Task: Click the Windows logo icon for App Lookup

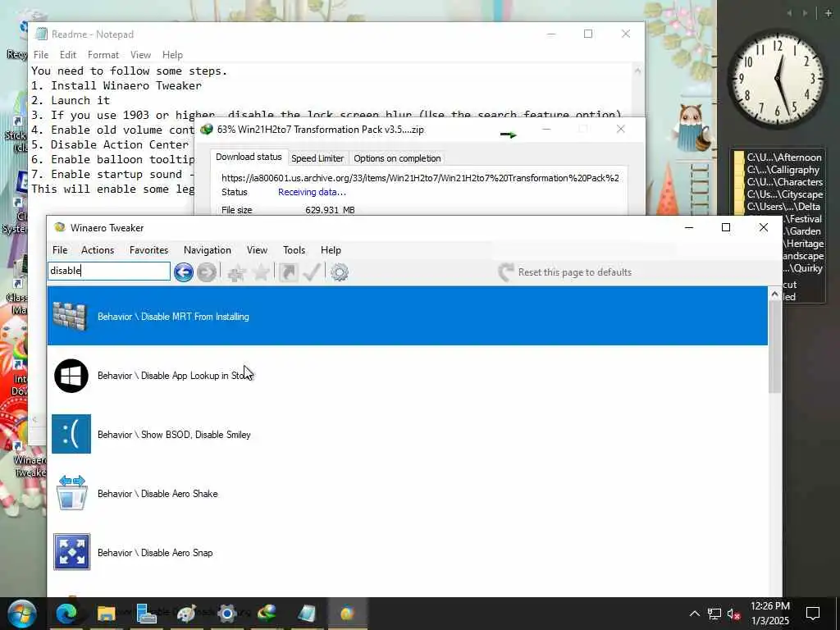Action: 71,376
